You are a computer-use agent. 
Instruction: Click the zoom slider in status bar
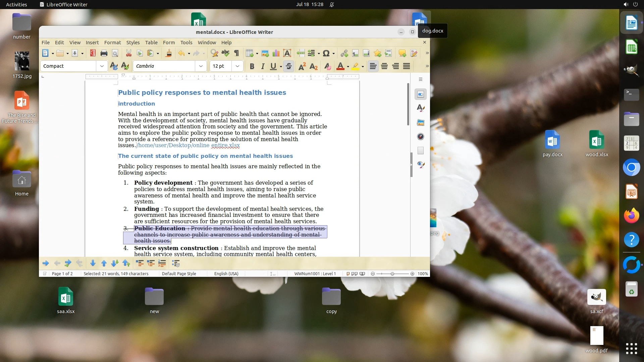click(x=392, y=274)
